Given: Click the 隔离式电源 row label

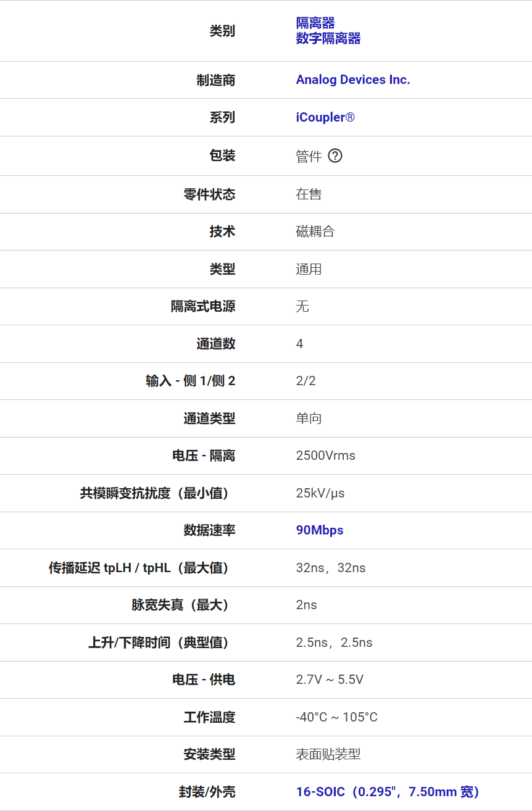Looking at the screenshot, I should pyautogui.click(x=203, y=306).
